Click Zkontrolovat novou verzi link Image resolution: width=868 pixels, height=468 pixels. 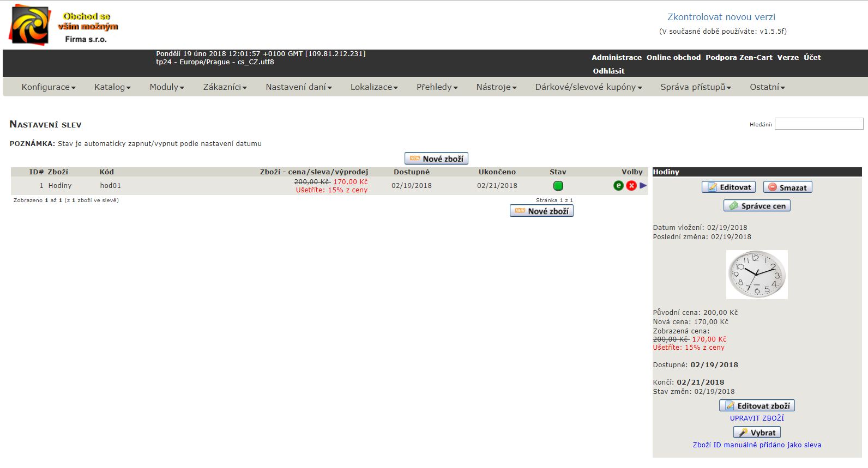[x=721, y=17]
